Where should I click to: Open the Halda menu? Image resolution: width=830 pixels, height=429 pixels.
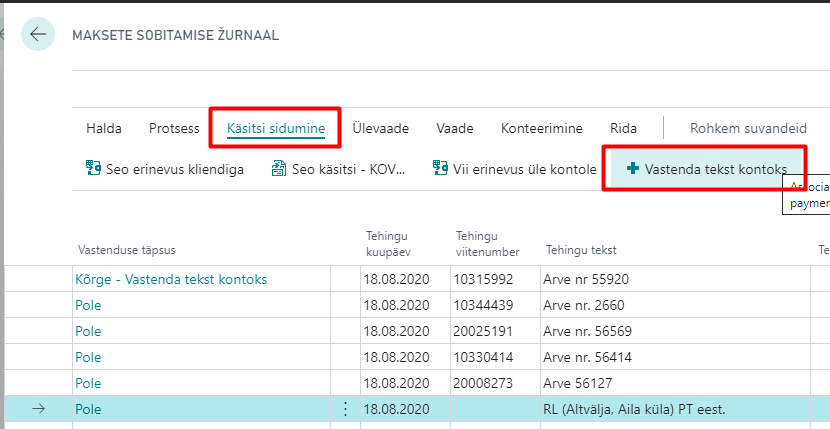(x=104, y=128)
